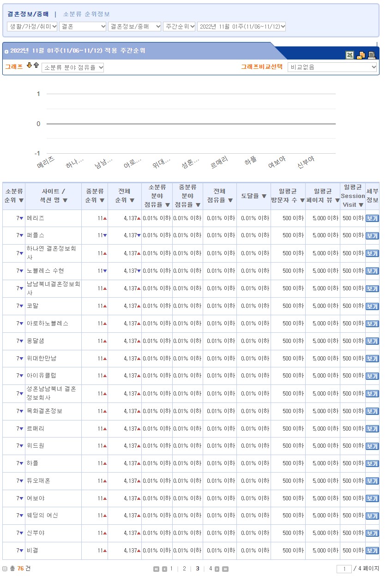Open the 주간순위 period type dropdown
This screenshot has width=386, height=588.
point(179,27)
